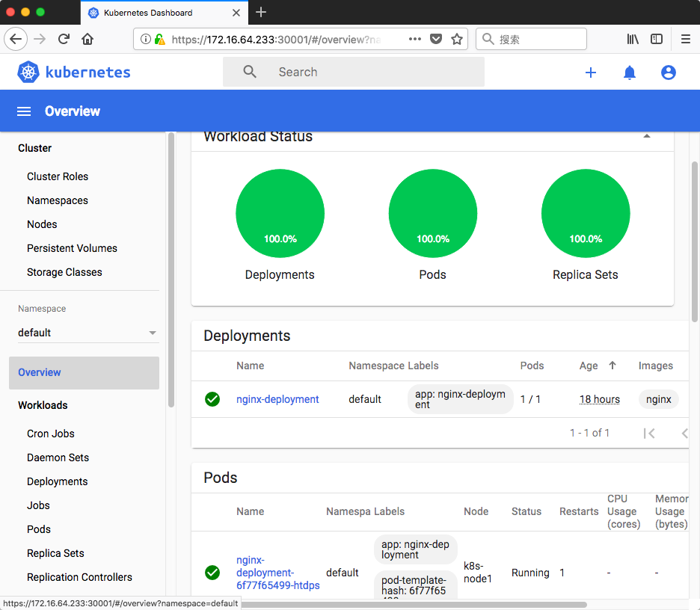Viewport: 700px width, 610px height.
Task: Focus the Kubernetes Search field
Action: pos(366,73)
